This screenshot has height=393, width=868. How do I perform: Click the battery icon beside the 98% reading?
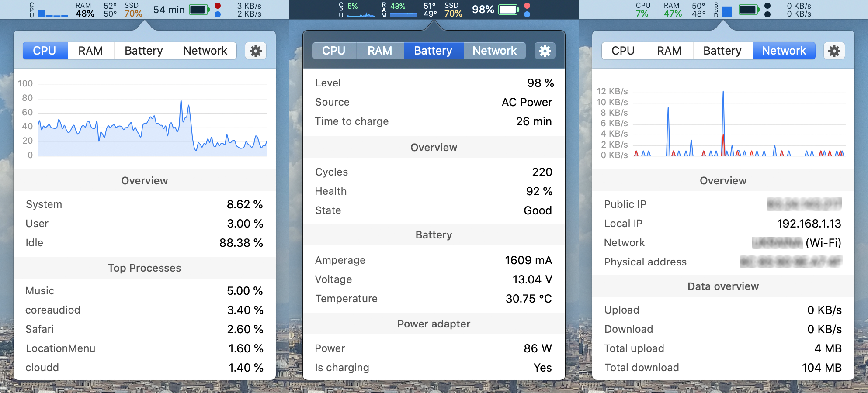click(x=509, y=10)
